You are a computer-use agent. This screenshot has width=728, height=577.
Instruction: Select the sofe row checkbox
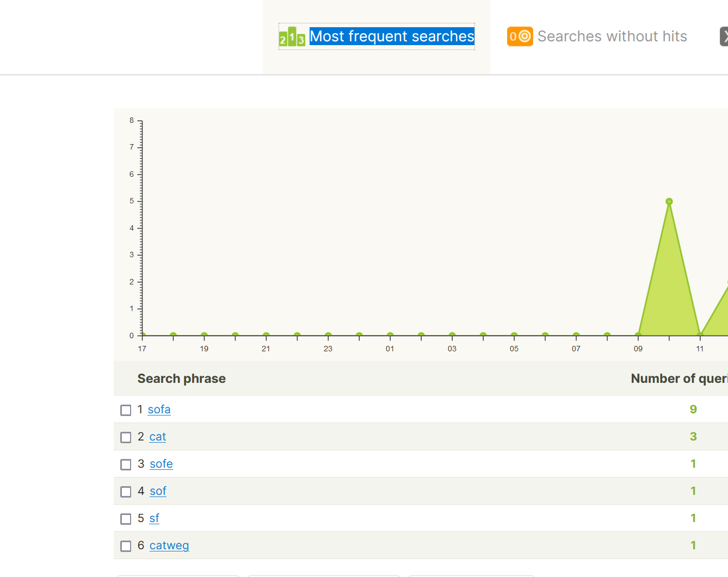(126, 464)
